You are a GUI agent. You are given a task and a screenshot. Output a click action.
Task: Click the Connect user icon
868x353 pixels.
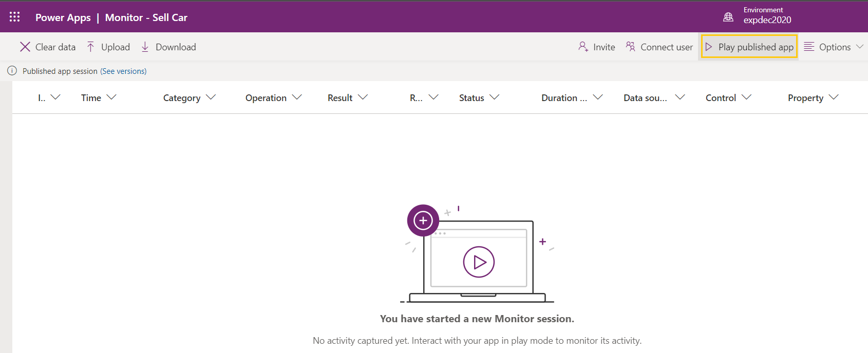pyautogui.click(x=630, y=47)
